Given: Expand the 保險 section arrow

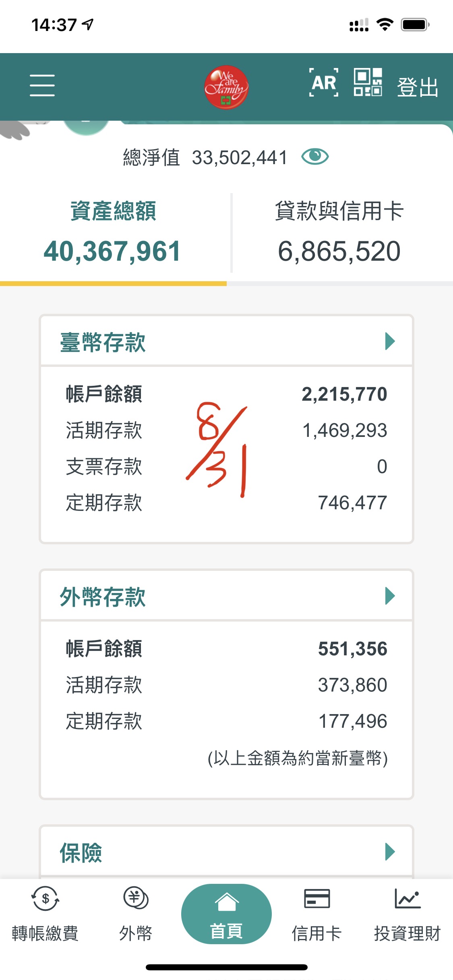Looking at the screenshot, I should (390, 852).
